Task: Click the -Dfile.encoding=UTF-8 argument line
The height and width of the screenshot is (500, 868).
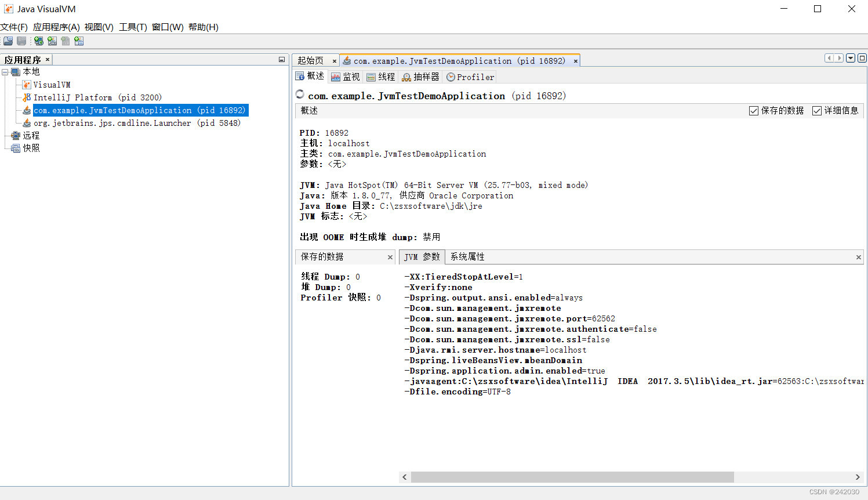Action: tap(457, 392)
